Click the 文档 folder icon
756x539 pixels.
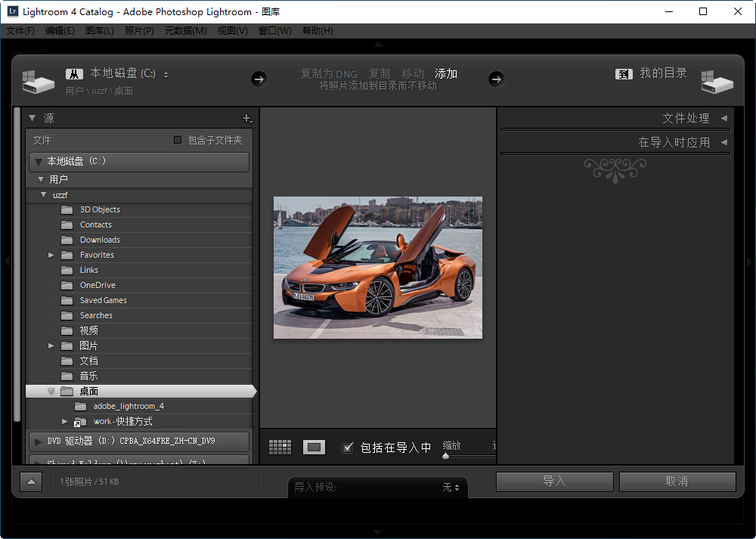(x=67, y=361)
